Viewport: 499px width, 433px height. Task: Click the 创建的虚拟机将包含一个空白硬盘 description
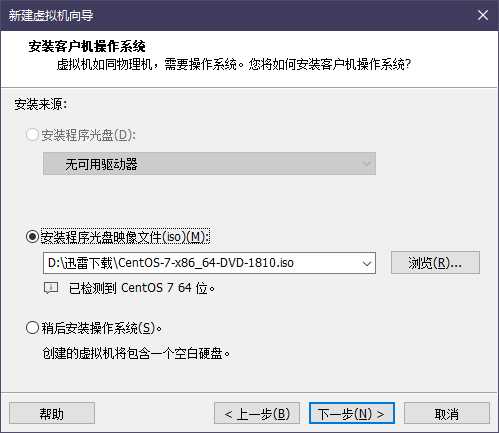tap(136, 353)
